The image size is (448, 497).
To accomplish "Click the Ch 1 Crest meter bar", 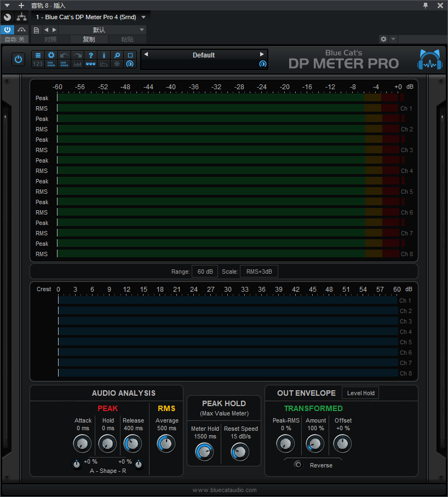I will (228, 300).
